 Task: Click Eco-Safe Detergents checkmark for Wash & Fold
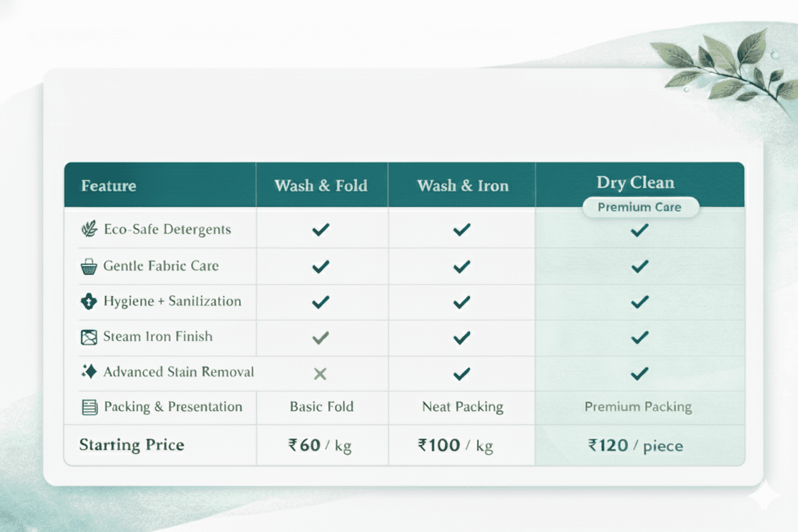[320, 230]
